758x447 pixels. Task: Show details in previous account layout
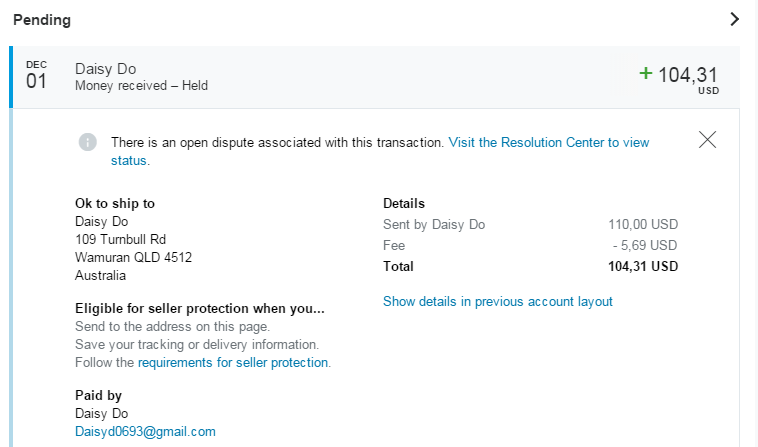[x=497, y=301]
